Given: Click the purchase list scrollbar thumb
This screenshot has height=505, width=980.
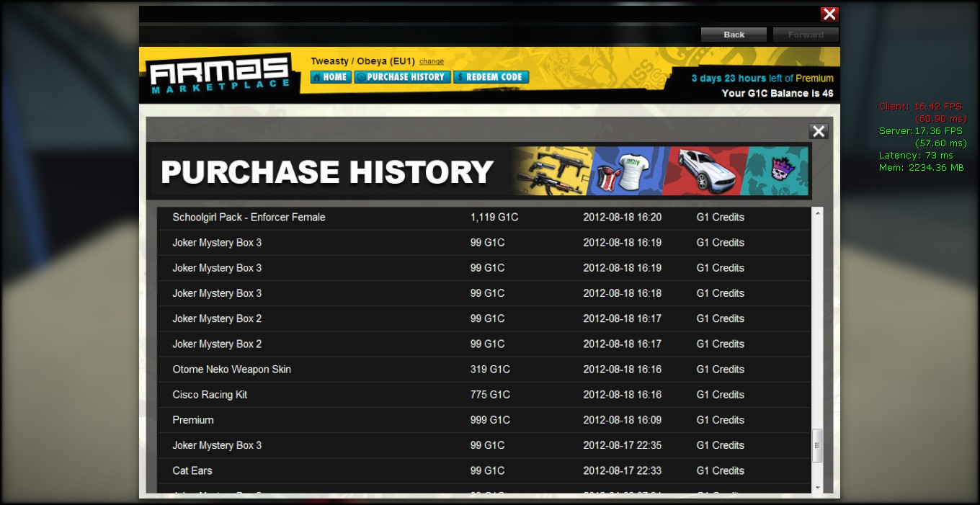Looking at the screenshot, I should point(817,445).
